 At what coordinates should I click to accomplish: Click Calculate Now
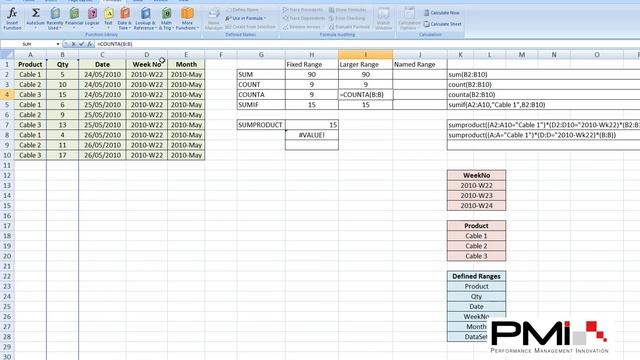point(442,13)
